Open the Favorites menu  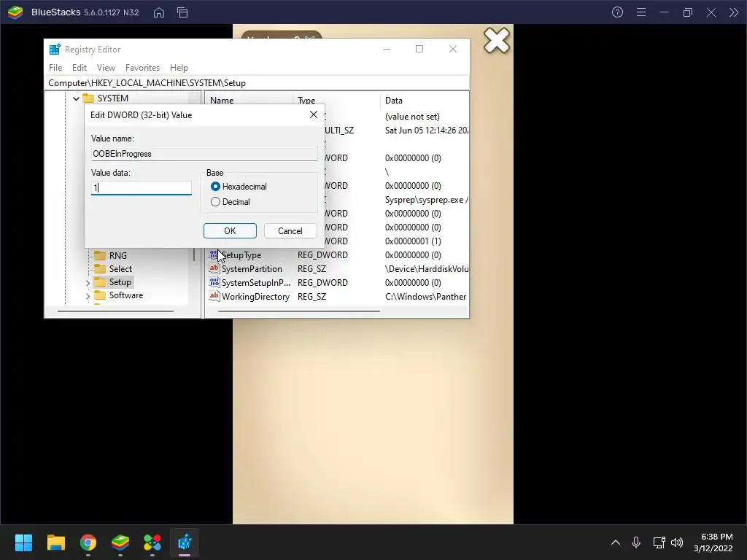coord(142,68)
